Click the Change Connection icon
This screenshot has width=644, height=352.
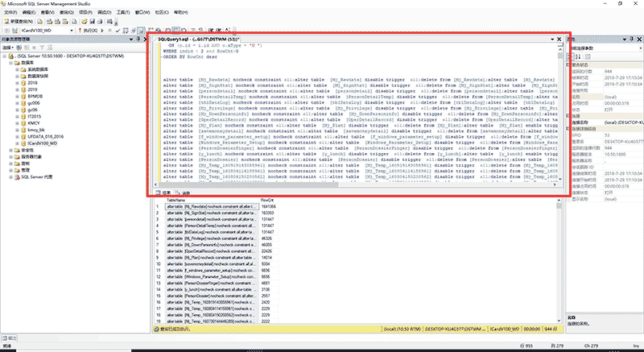tap(14, 31)
